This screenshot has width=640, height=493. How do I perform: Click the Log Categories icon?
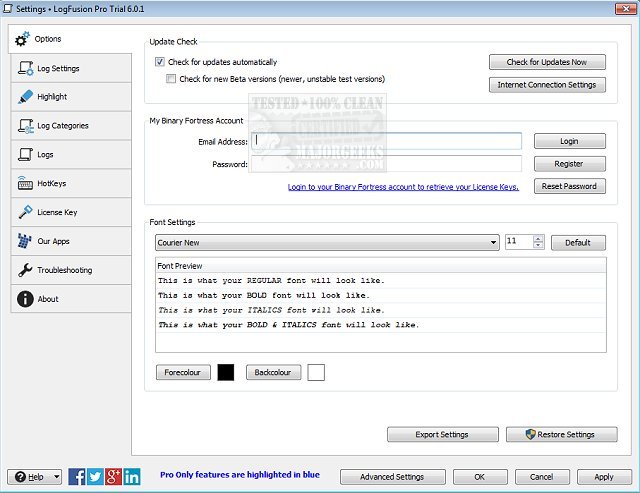click(25, 126)
